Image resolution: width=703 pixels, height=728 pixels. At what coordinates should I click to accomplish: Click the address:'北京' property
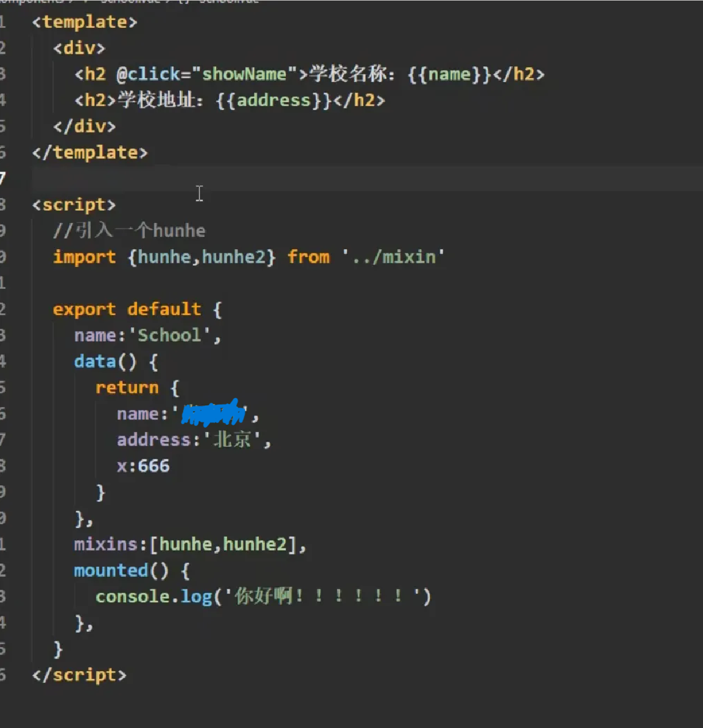point(194,440)
